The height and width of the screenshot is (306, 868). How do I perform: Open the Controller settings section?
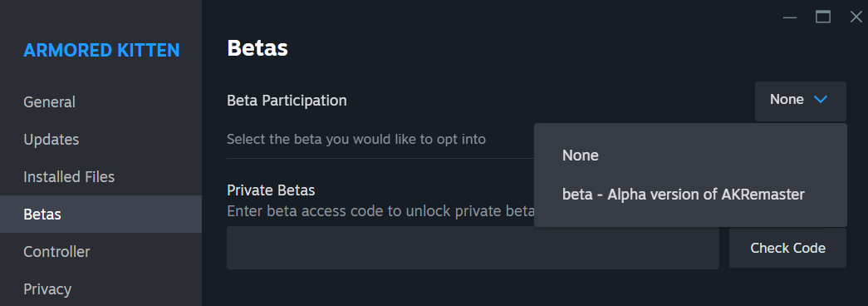(56, 252)
